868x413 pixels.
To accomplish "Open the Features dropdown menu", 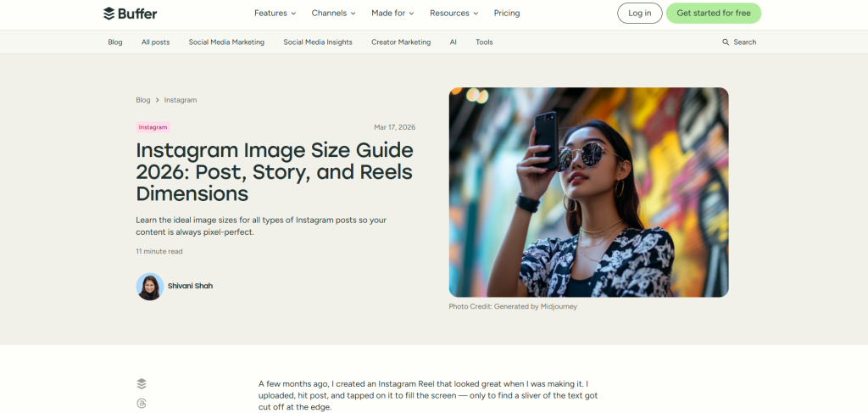I will pos(275,14).
